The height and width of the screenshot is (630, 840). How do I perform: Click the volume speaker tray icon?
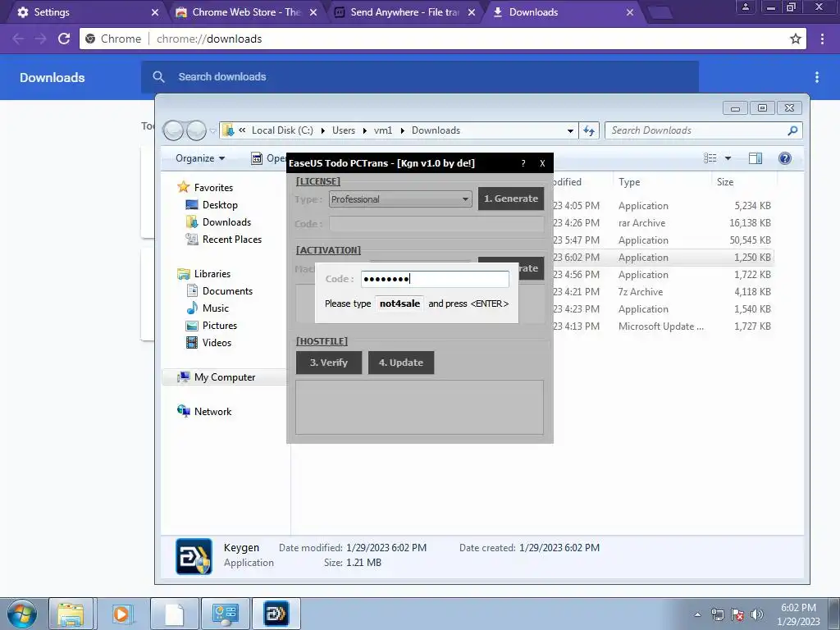(x=757, y=614)
